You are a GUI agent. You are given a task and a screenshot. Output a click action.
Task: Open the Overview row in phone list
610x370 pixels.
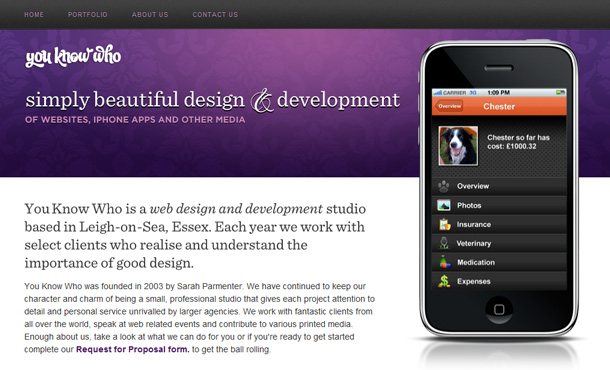(x=499, y=186)
